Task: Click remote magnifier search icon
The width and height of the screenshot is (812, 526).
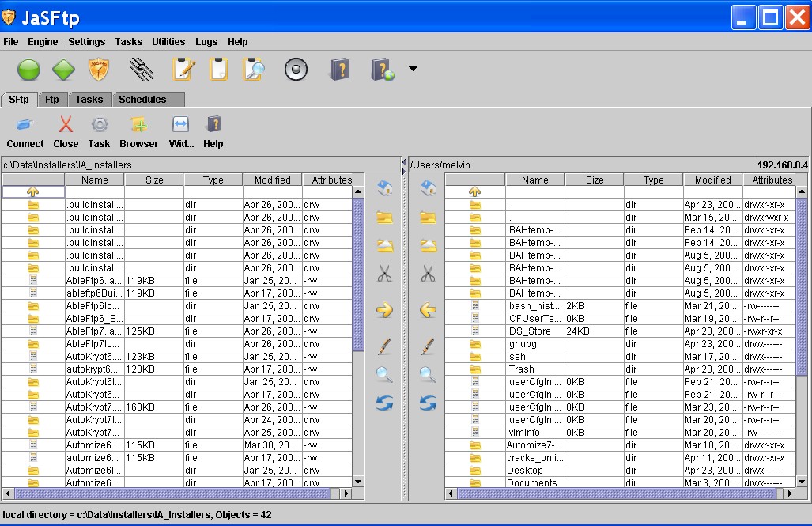Action: coord(428,374)
